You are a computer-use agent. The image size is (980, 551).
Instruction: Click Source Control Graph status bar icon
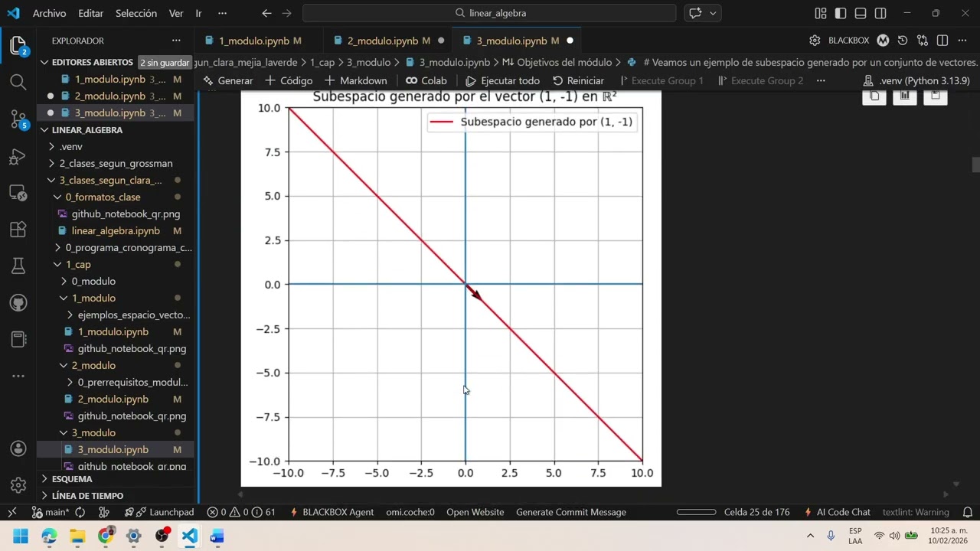point(104,512)
